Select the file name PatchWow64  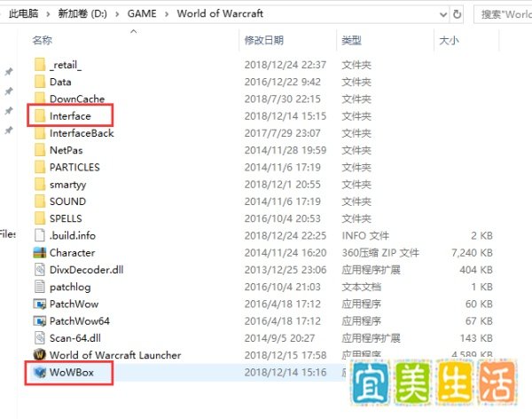tap(80, 320)
